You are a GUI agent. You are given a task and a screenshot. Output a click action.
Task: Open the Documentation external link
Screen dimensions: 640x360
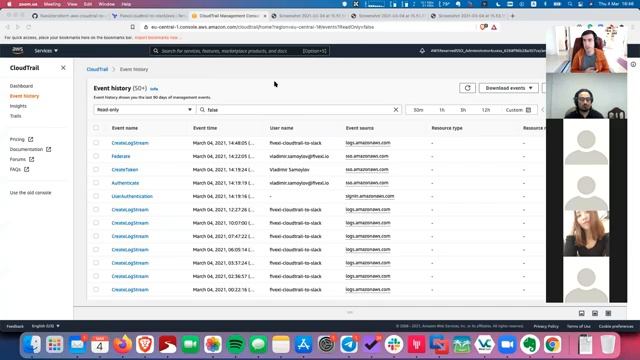point(30,149)
